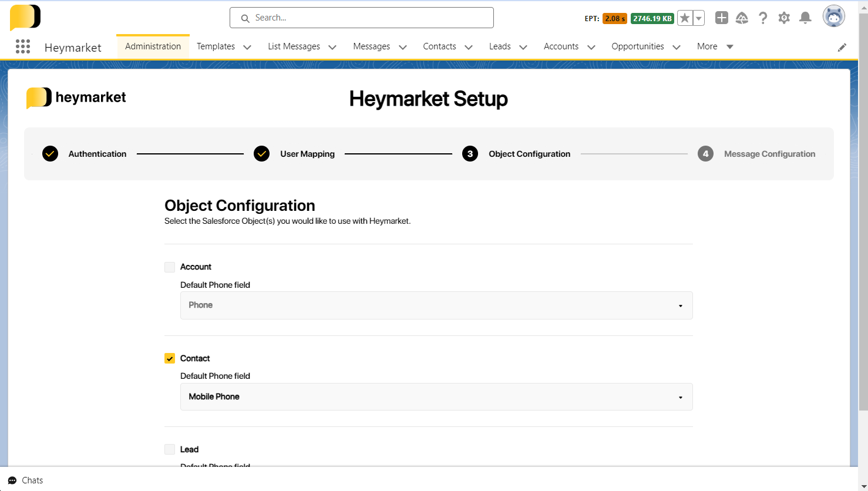This screenshot has width=868, height=491.
Task: Open the App Launcher grid icon
Action: pos(23,46)
